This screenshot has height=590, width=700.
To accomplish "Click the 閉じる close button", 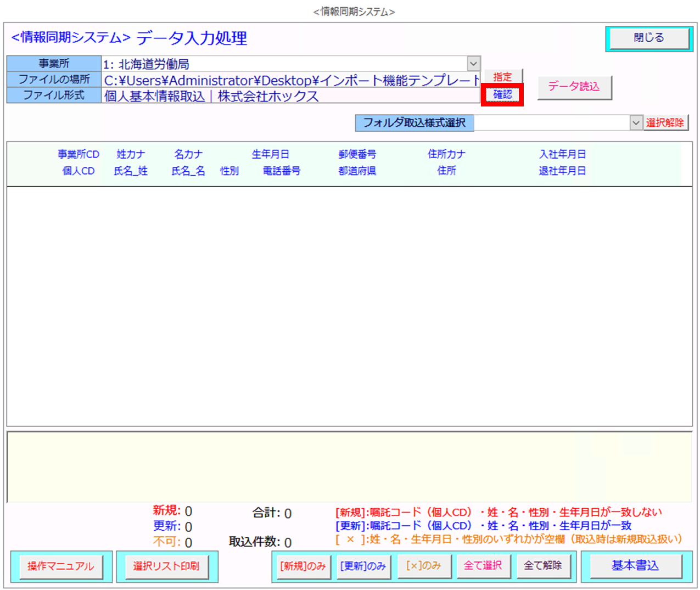I will [648, 38].
